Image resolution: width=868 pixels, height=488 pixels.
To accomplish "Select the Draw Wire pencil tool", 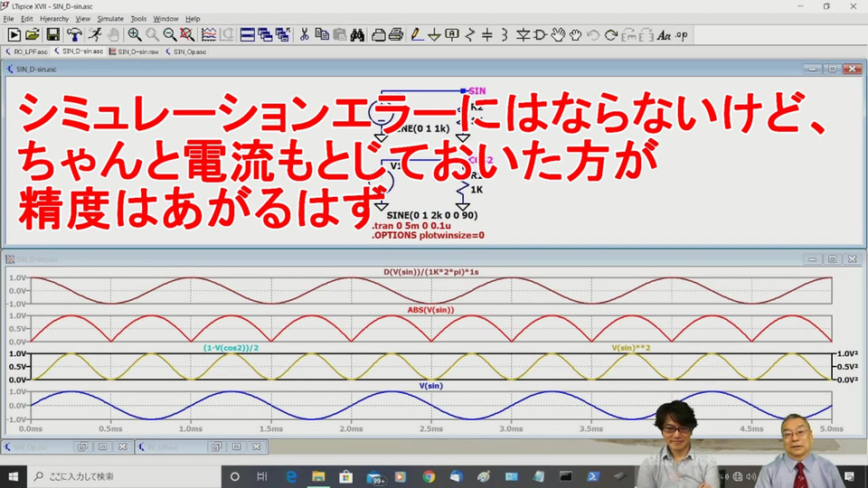I will coord(417,35).
